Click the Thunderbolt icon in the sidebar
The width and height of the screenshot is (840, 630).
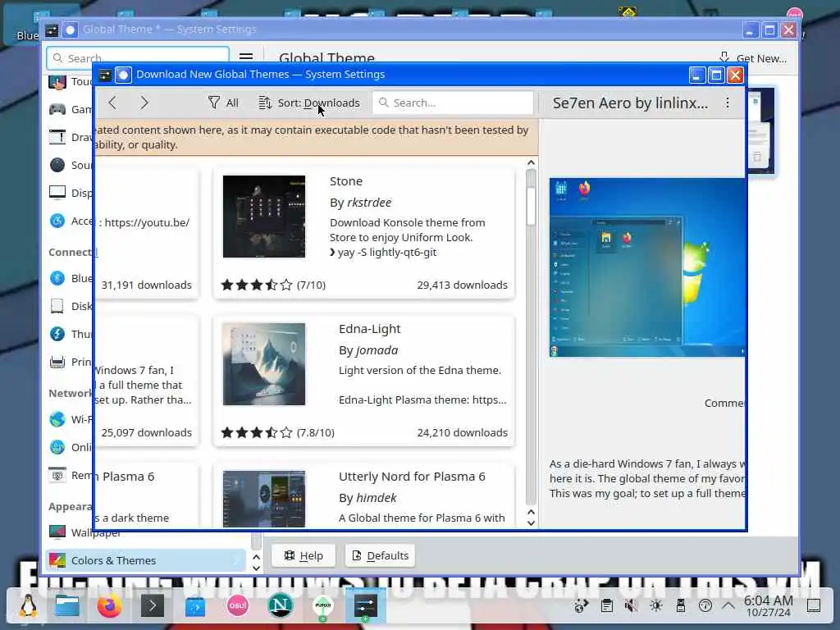(x=57, y=334)
